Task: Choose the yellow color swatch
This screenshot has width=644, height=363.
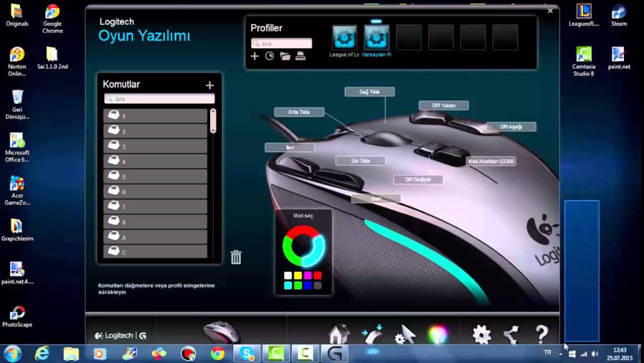Action: point(297,276)
